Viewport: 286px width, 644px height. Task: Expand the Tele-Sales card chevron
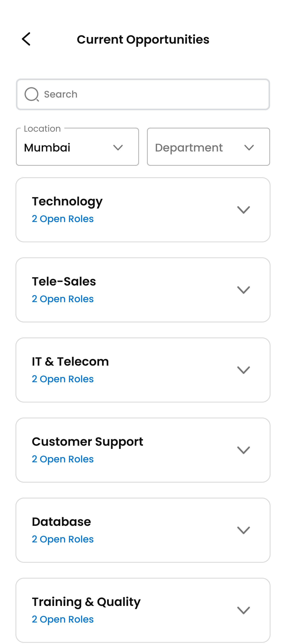coord(243,290)
